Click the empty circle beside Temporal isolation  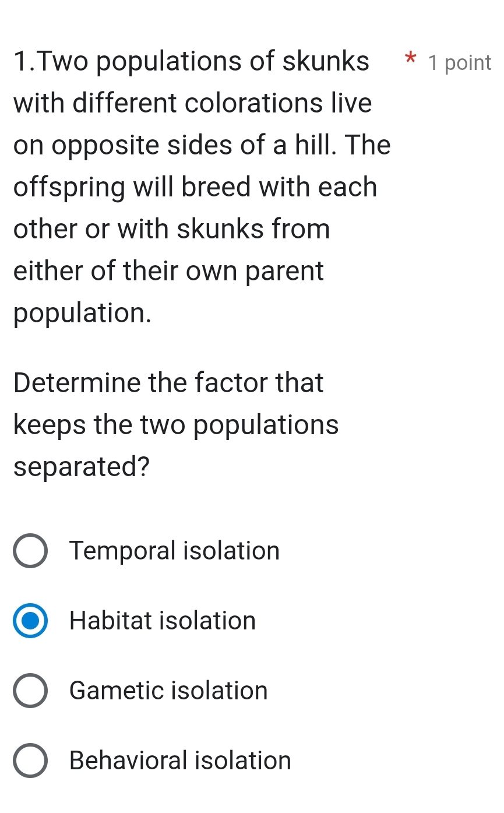pos(30,551)
